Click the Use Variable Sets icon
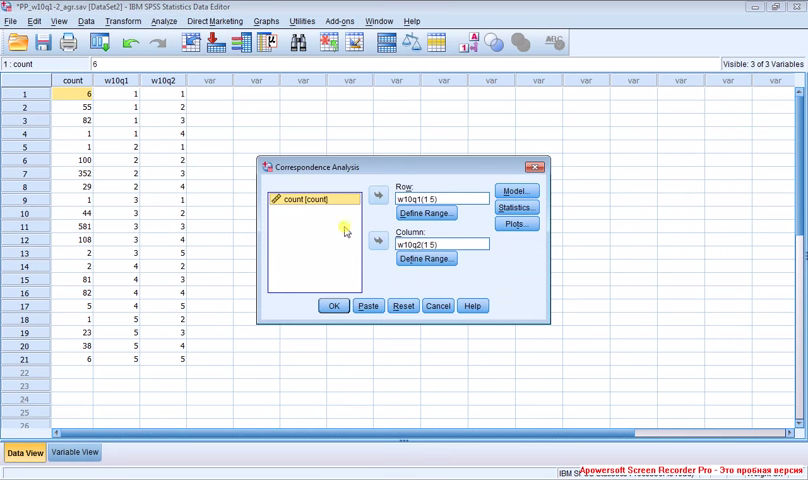This screenshot has width=808, height=480. click(x=494, y=42)
